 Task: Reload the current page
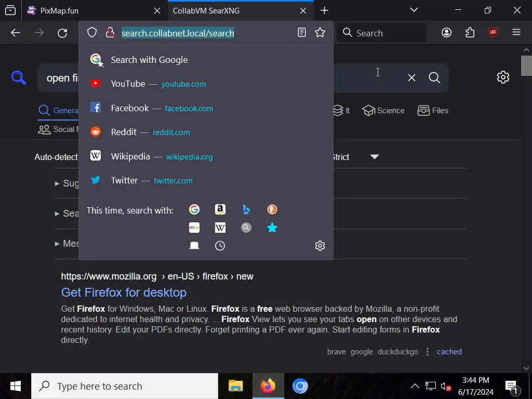tap(62, 33)
